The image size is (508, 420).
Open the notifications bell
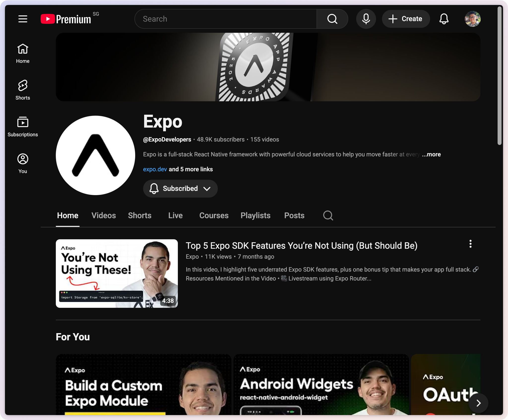point(444,19)
